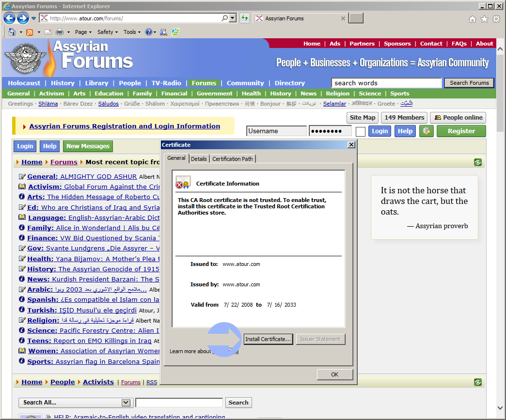This screenshot has height=420, width=506.
Task: Open a new blank tab
Action: tap(356, 18)
